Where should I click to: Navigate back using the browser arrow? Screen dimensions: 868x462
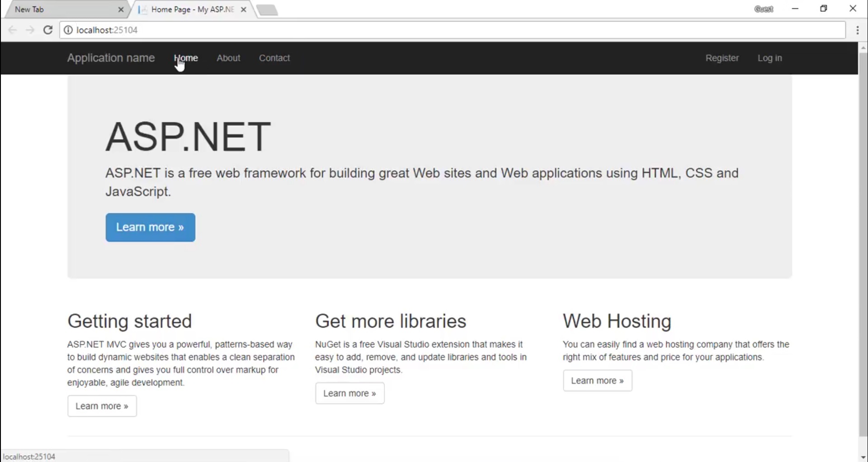13,30
